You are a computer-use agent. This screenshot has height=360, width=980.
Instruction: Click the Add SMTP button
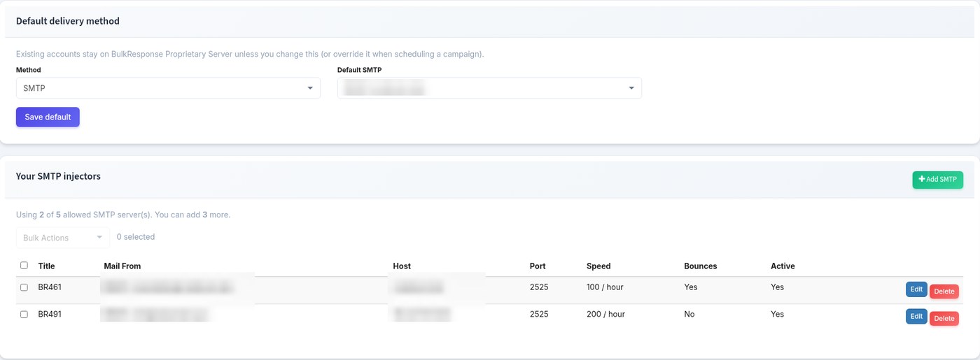coord(937,180)
